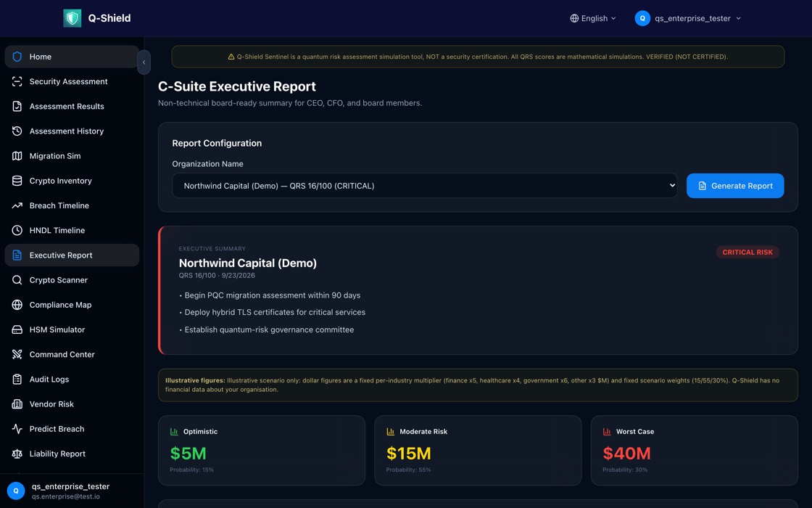Open Crypto Inventory page
Viewport: 812px width, 508px height.
[72, 181]
